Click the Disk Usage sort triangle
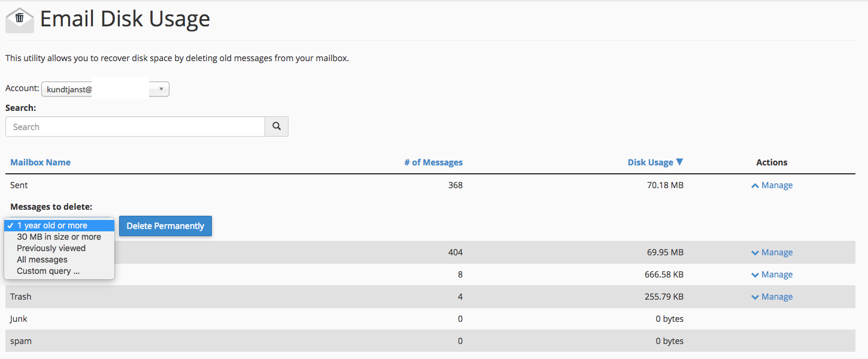The image size is (868, 359). coord(679,162)
